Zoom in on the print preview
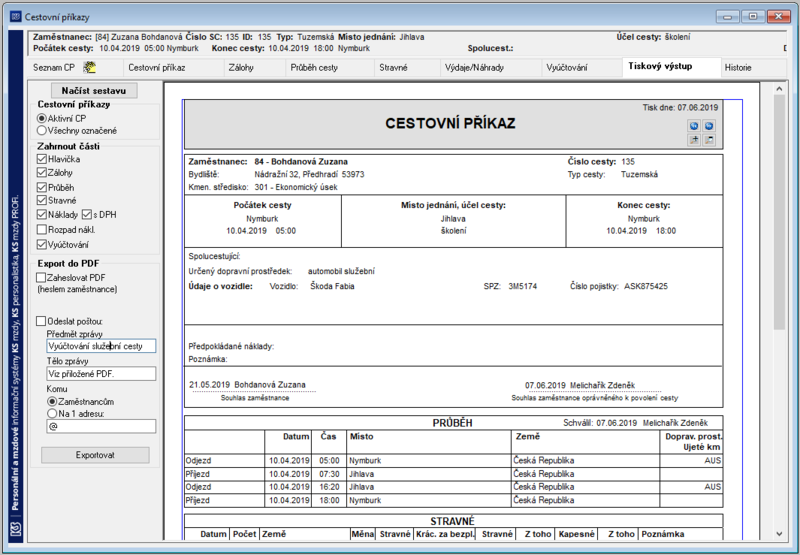The image size is (800, 555). tap(694, 140)
